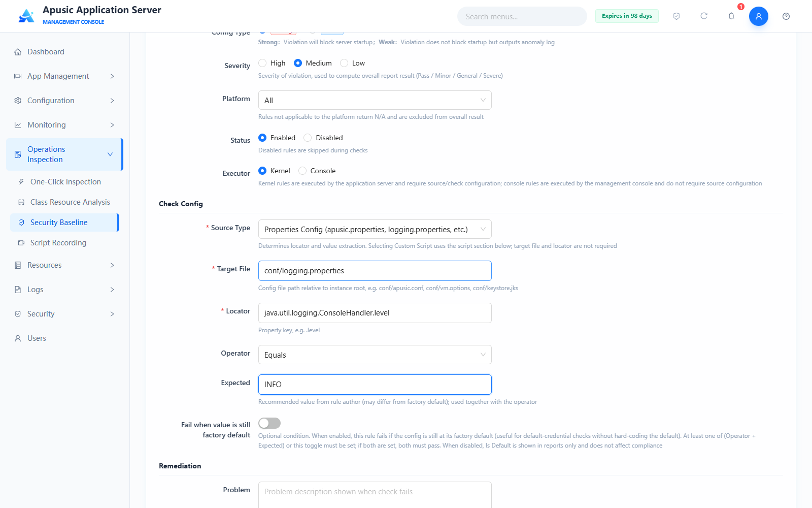This screenshot has width=812, height=508.
Task: Open the notification bell icon
Action: pyautogui.click(x=731, y=16)
